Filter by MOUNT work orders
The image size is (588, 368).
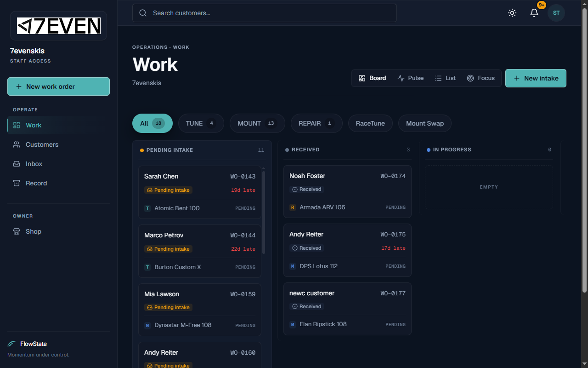[x=257, y=123]
